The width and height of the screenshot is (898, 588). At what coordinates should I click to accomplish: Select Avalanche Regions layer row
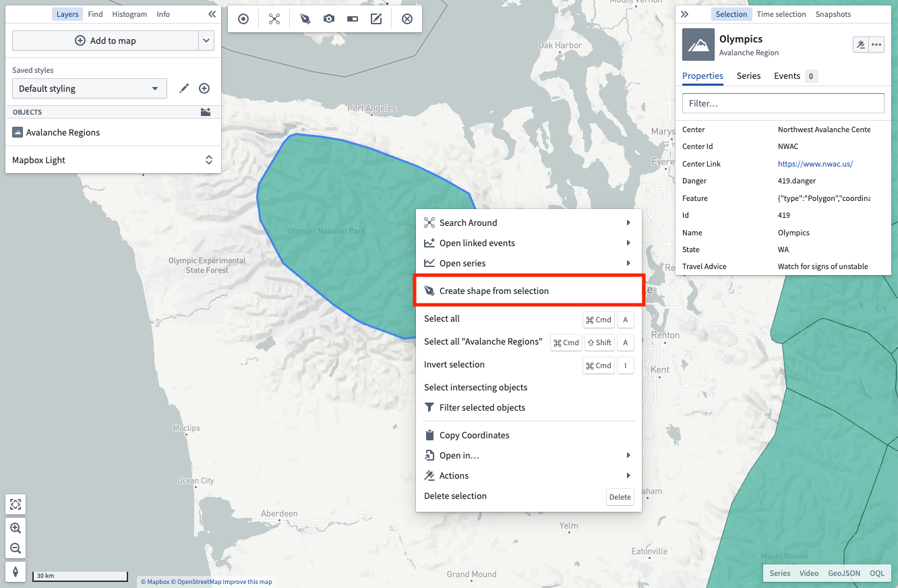[113, 132]
